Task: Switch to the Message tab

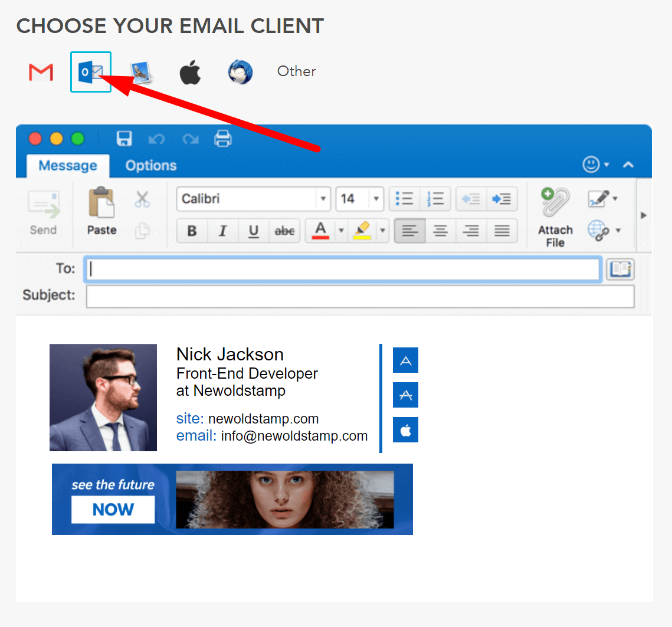Action: 68,165
